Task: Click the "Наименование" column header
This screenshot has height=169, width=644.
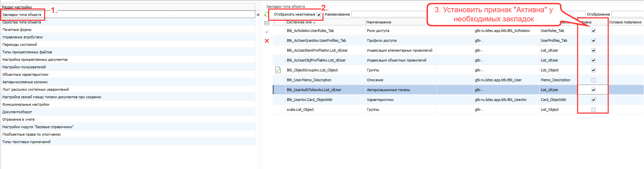Action: click(x=379, y=22)
